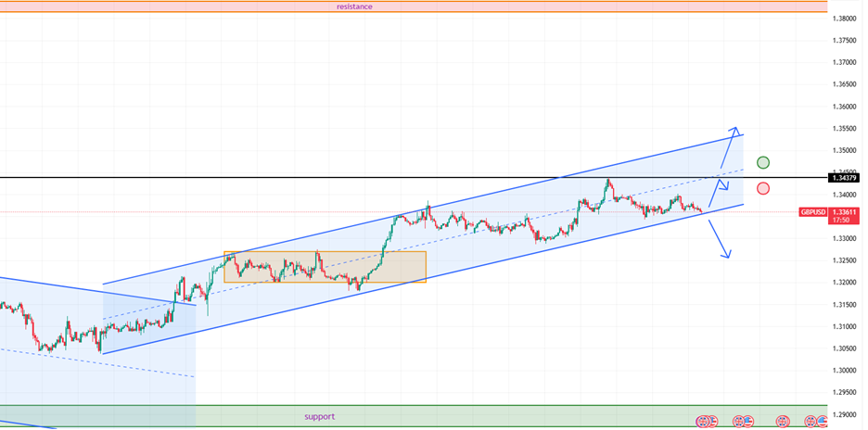Select the upward blue arrow head above the channel

pos(735,129)
